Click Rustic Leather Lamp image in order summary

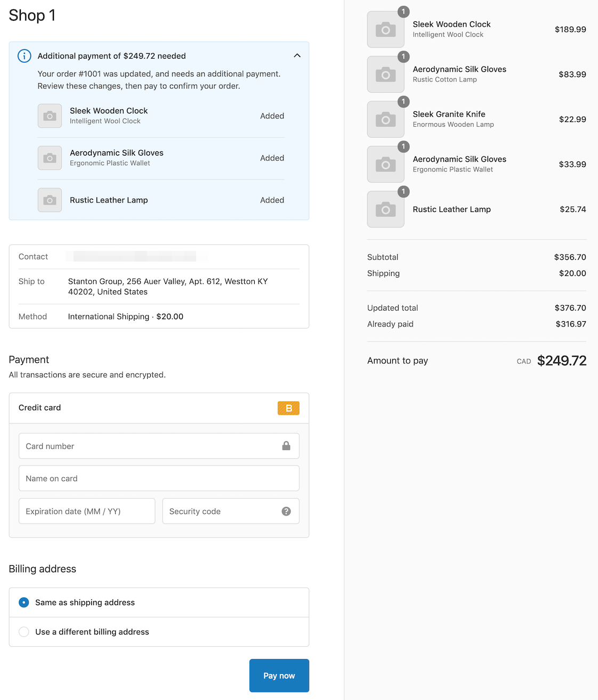(385, 210)
